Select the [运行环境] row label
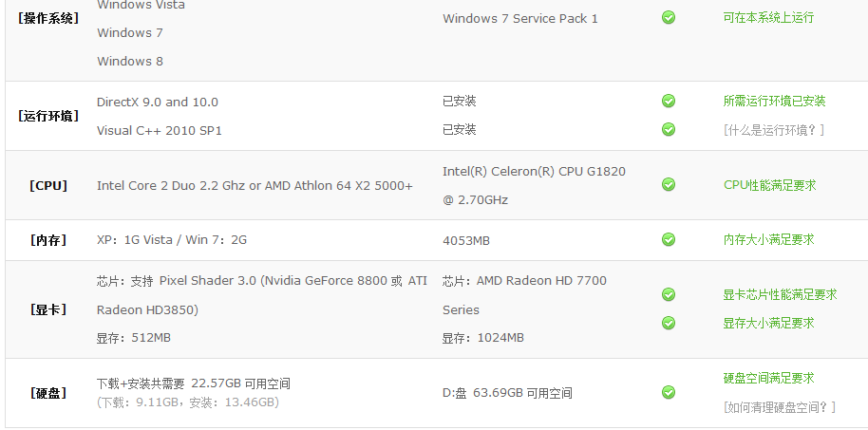Viewport: 868px width, 430px height. 48,116
